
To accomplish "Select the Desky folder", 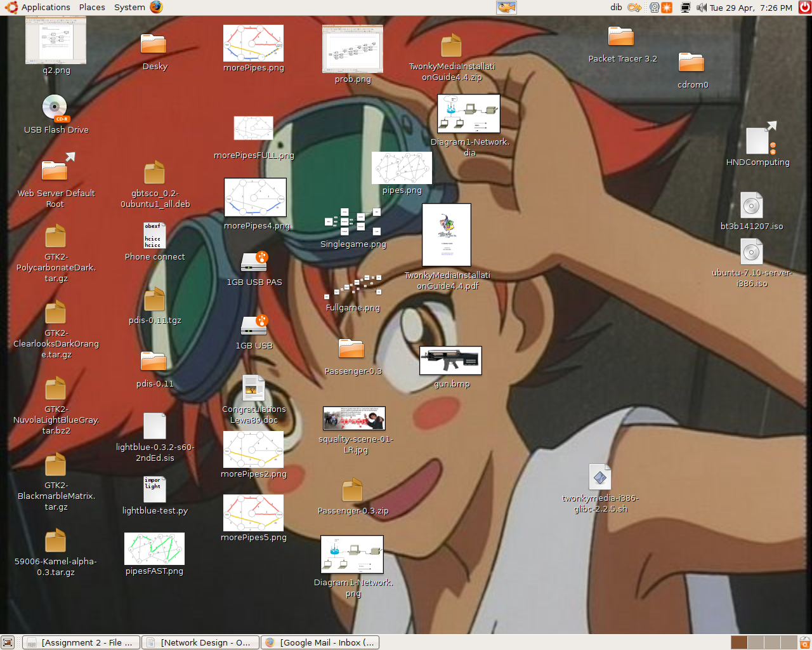I will tap(154, 44).
